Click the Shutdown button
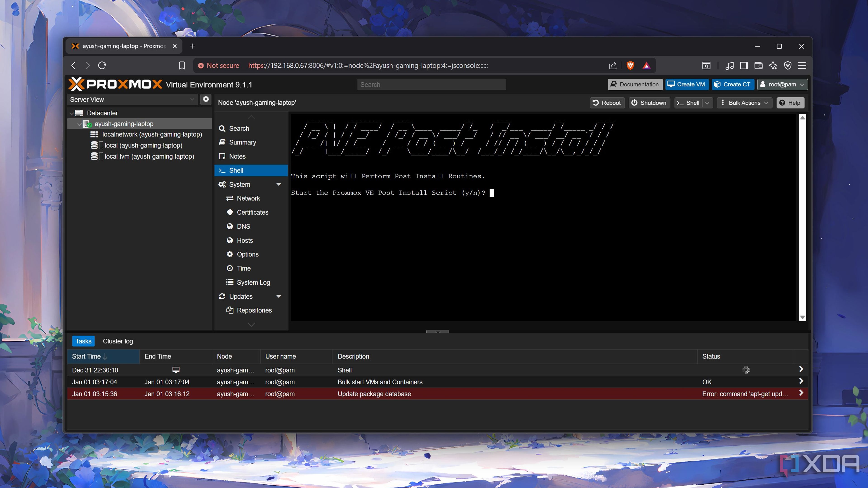This screenshot has height=488, width=868. click(649, 103)
